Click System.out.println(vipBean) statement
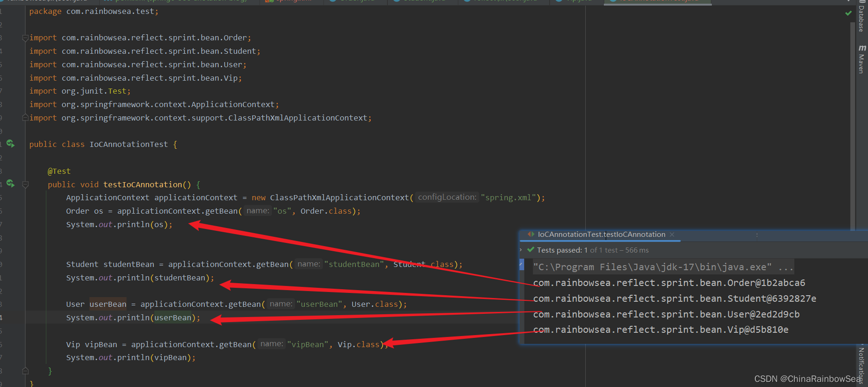Image resolution: width=868 pixels, height=387 pixels. click(131, 357)
